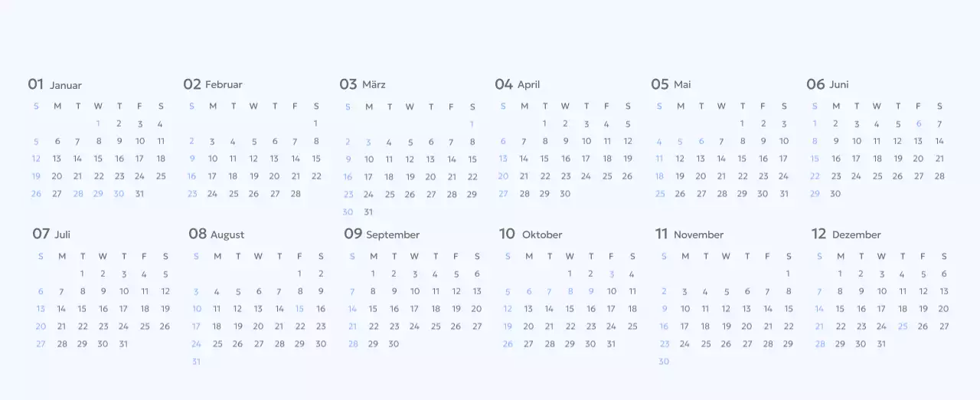Viewport: 980px width, 400px height.
Task: Select day 15 in Januar
Action: [x=98, y=159]
